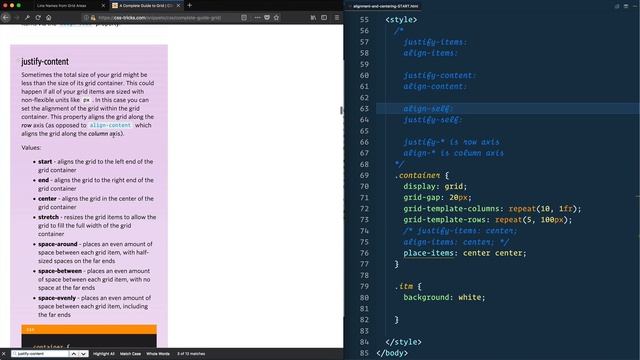Click the align-self comment on line 63

[x=428, y=109]
